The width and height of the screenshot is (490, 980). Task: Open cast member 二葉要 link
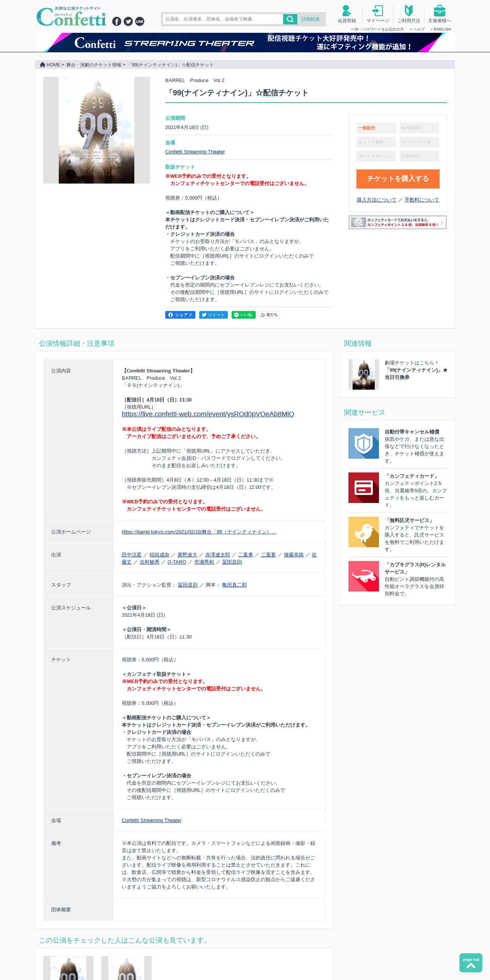[268, 555]
